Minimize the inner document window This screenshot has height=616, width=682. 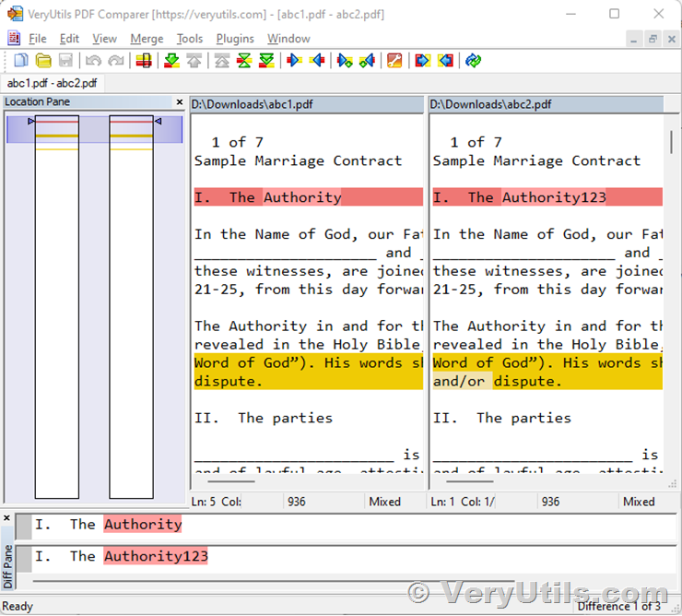634,39
